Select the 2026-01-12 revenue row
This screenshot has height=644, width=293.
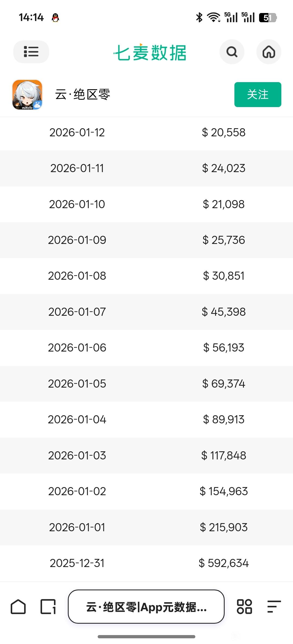coord(146,133)
